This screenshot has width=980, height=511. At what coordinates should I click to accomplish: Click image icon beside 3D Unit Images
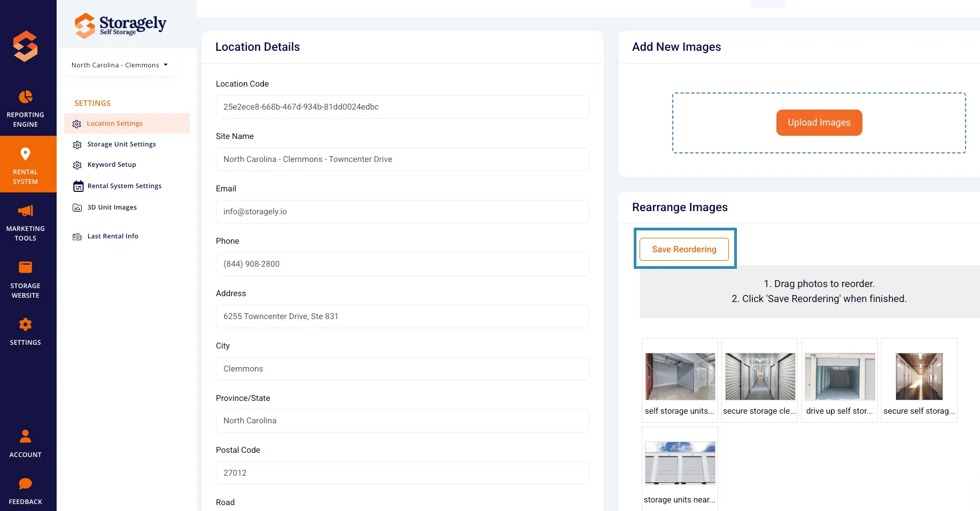tap(77, 207)
